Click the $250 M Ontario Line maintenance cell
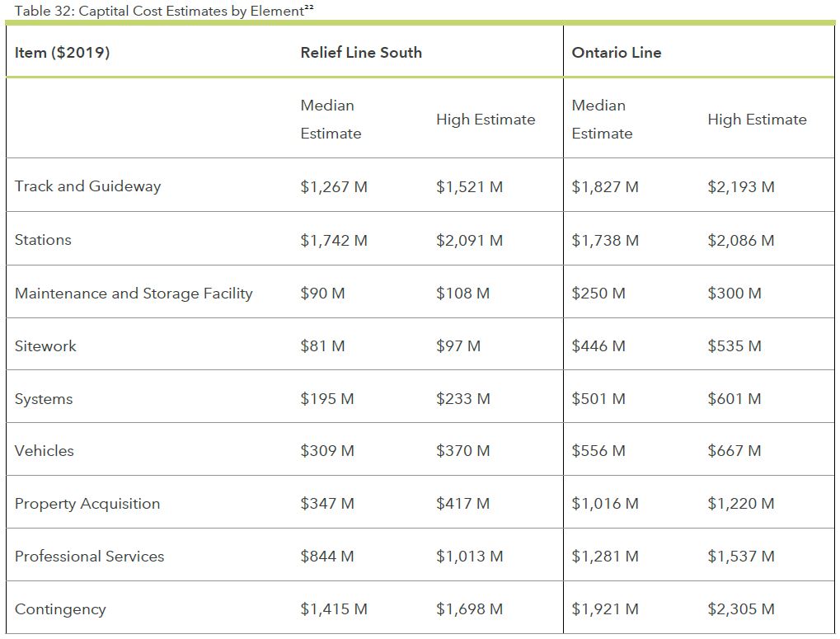Image resolution: width=840 pixels, height=639 pixels. click(598, 294)
